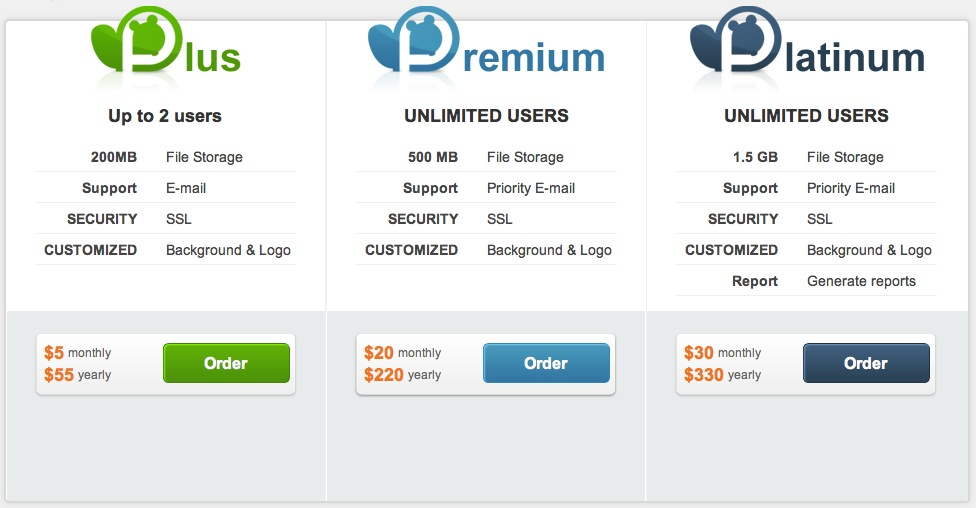Click the $20 monthly Premium price
Image resolution: width=976 pixels, height=508 pixels.
click(402, 352)
